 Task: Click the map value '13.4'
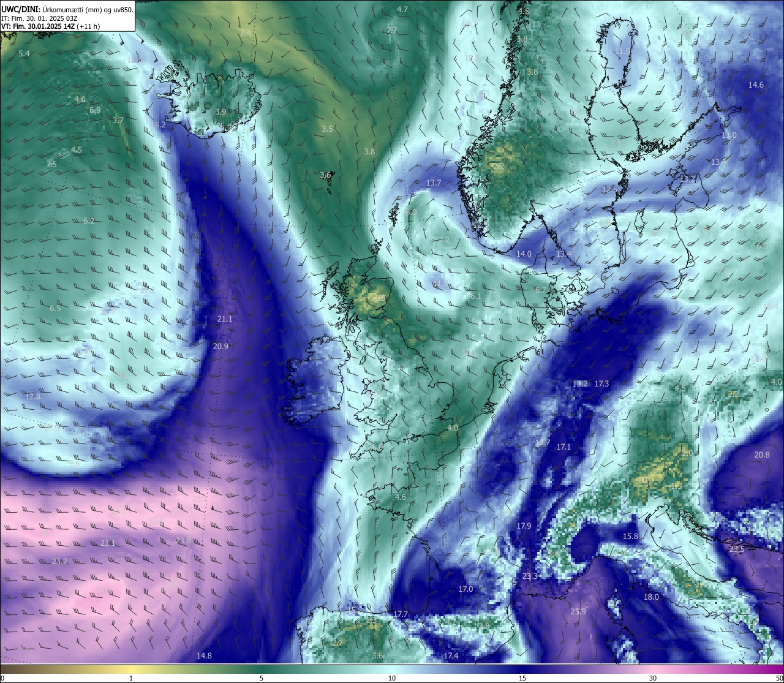(x=563, y=254)
